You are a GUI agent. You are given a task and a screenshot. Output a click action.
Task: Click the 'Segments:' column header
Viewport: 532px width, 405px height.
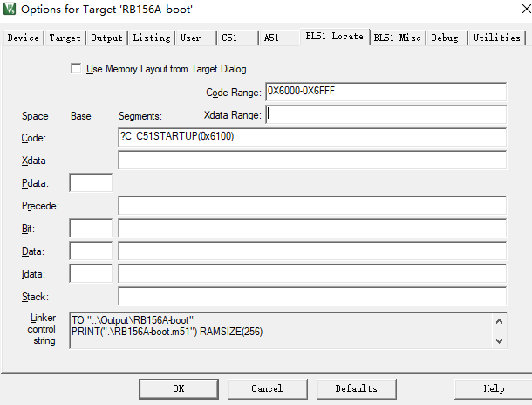coord(140,116)
